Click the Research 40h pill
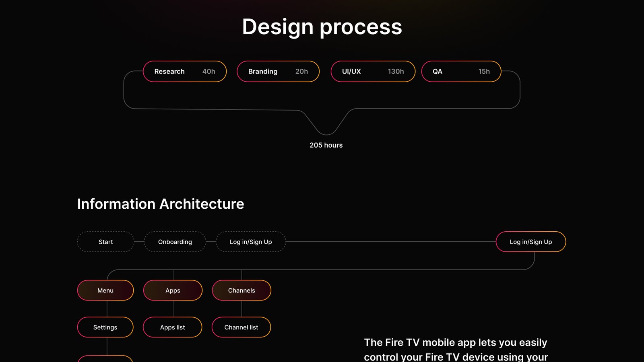This screenshot has height=362, width=644. 184,72
